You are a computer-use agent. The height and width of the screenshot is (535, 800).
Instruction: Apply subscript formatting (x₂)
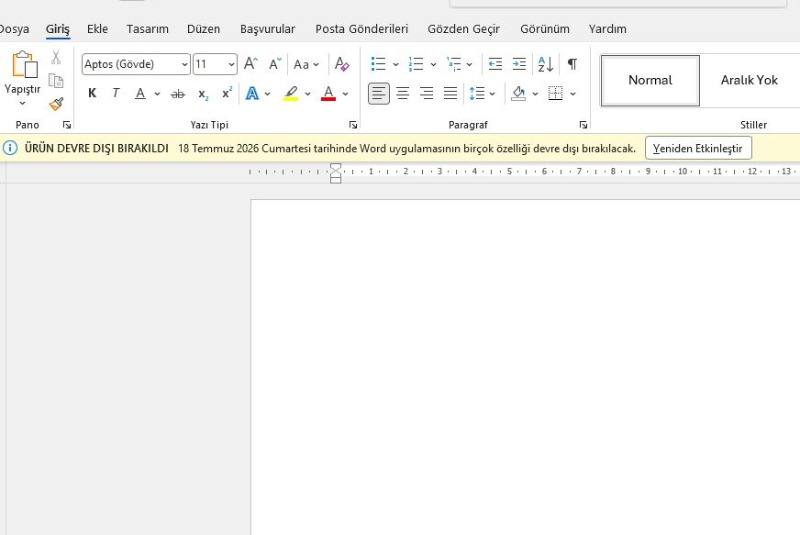pyautogui.click(x=203, y=94)
